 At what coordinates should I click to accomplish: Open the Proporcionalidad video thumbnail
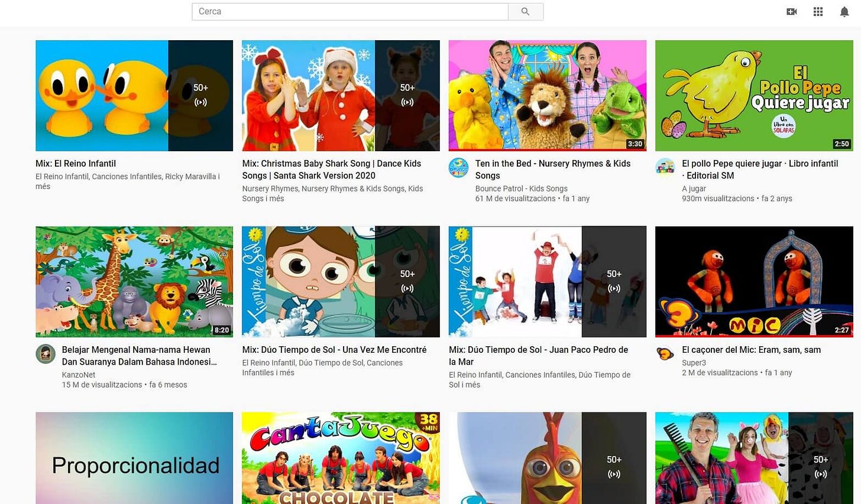tap(134, 458)
